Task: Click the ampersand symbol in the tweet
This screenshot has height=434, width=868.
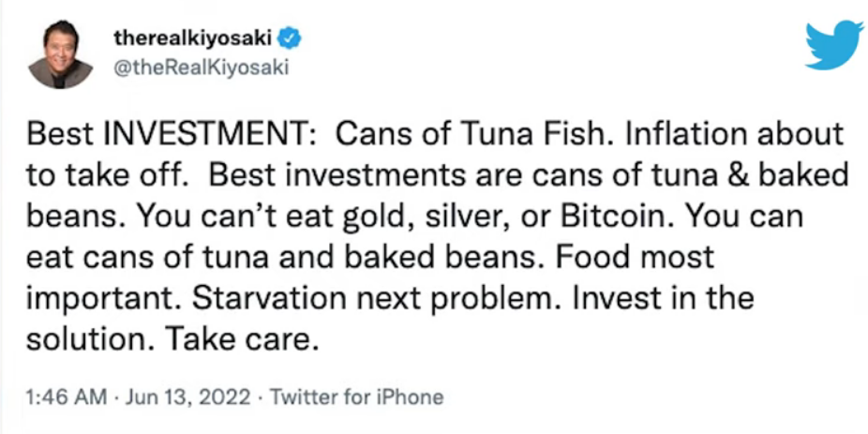Action: (x=745, y=175)
